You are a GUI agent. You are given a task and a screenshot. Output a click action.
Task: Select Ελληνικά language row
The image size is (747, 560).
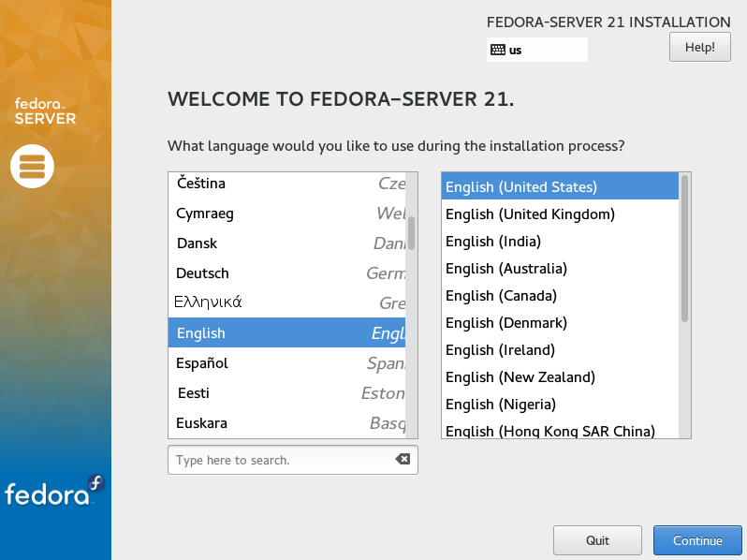(286, 302)
